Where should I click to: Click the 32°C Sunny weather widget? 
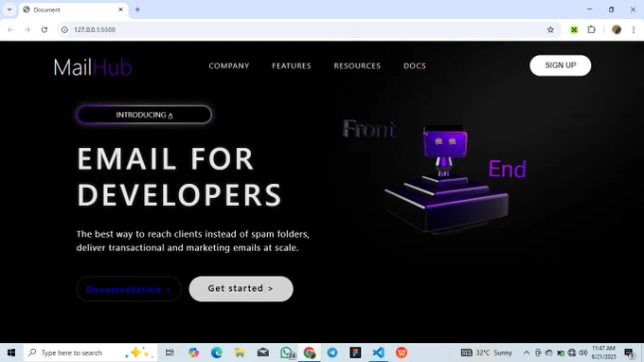click(487, 353)
